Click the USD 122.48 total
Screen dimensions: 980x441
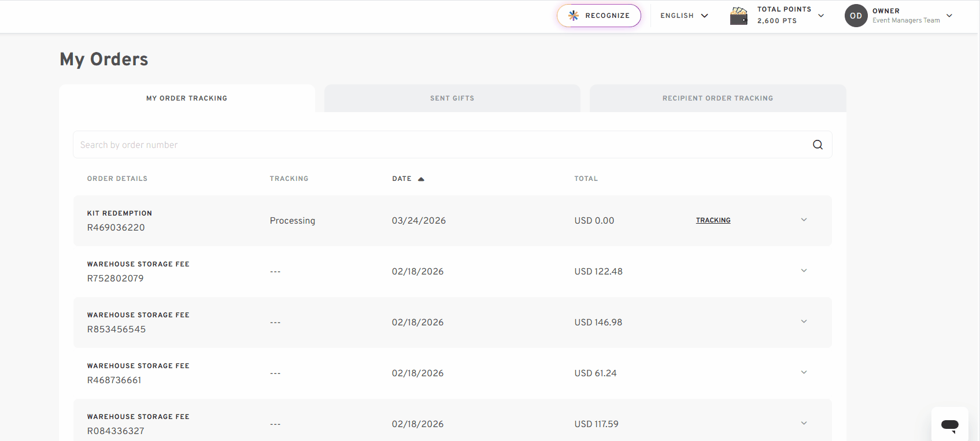point(598,272)
